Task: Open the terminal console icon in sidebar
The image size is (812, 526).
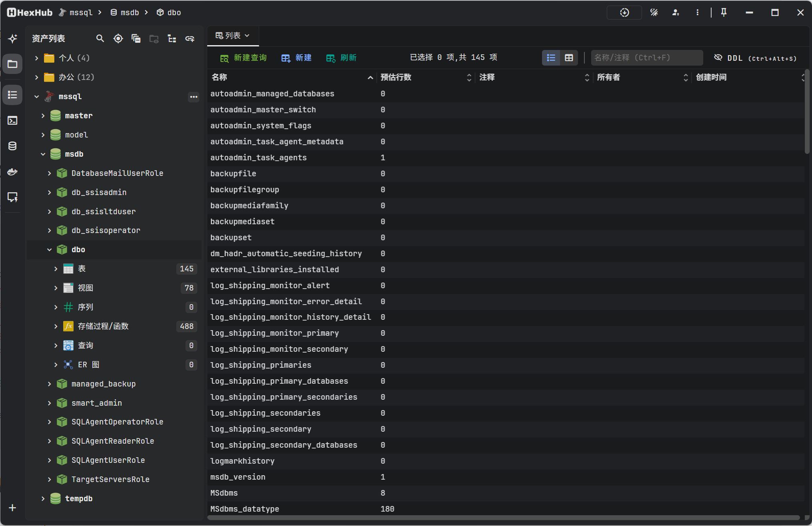Action: tap(12, 121)
